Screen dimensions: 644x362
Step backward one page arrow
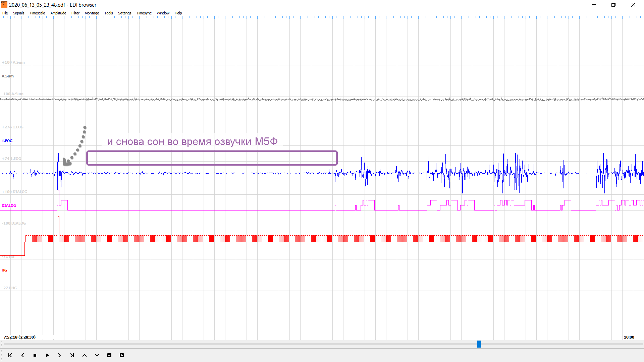(x=22, y=355)
